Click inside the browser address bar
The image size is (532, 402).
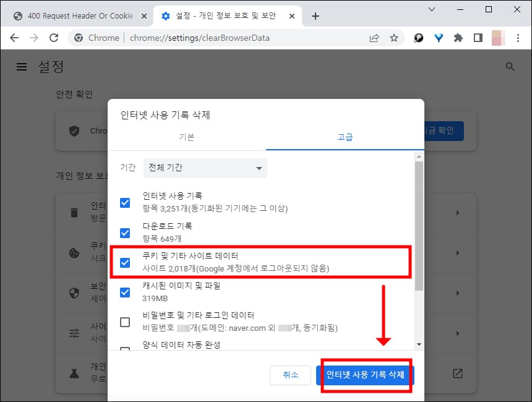tap(217, 38)
